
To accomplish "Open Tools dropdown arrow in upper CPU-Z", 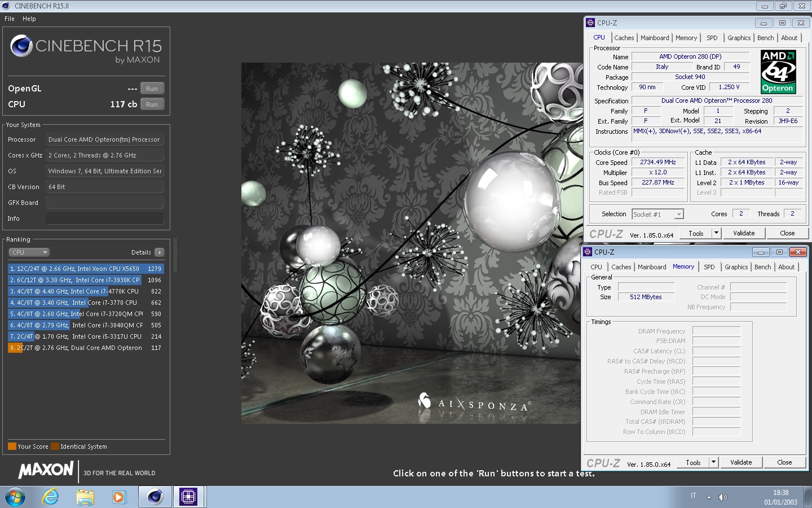I will [x=716, y=233].
